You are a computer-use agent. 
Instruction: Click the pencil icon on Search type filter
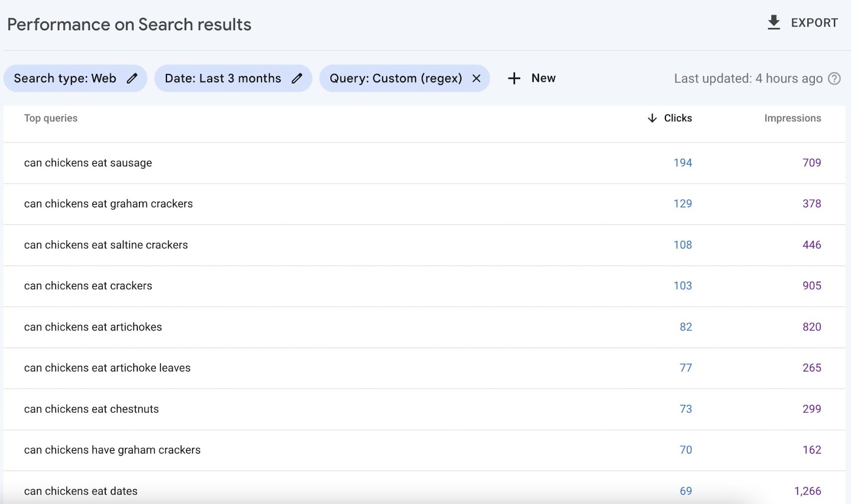click(132, 78)
